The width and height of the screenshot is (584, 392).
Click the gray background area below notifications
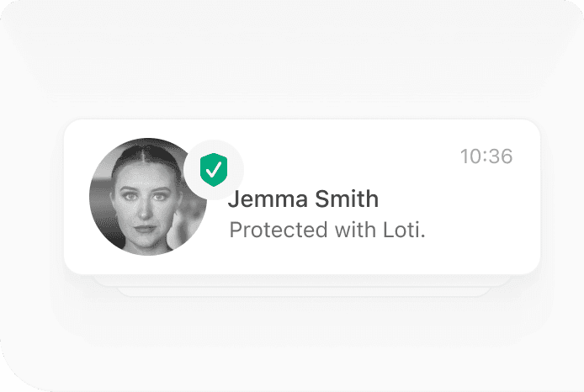[292, 342]
